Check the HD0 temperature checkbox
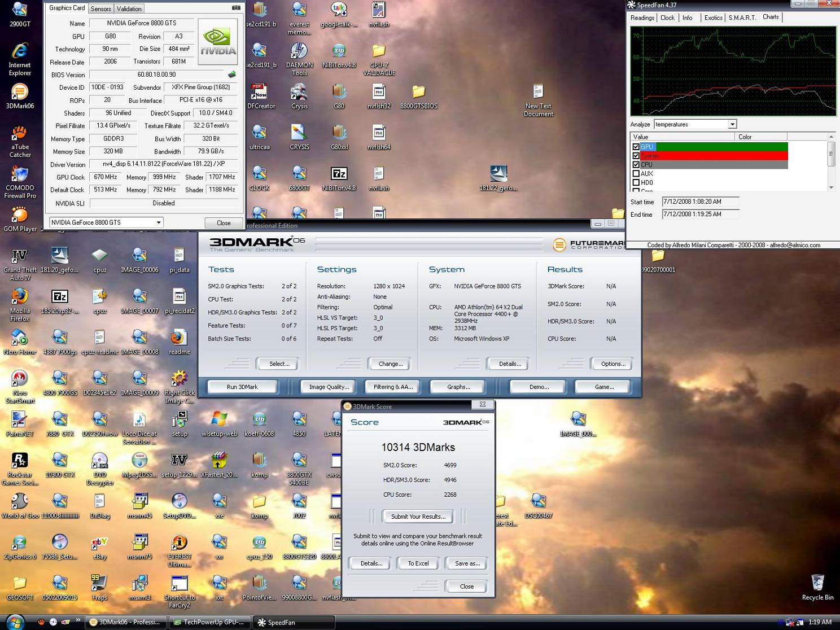This screenshot has width=840, height=630. click(x=636, y=182)
